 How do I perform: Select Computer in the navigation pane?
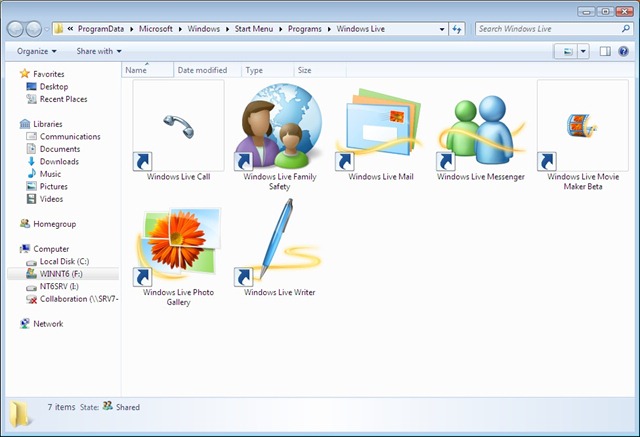click(x=51, y=249)
